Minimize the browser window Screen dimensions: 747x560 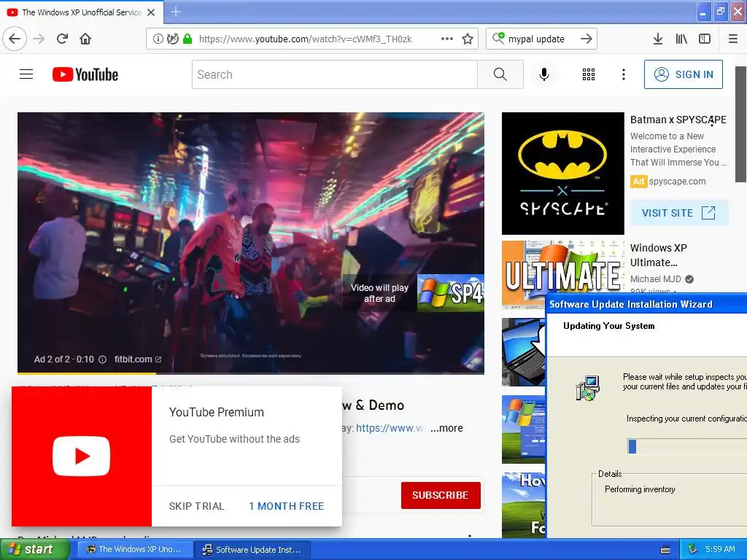tap(703, 12)
